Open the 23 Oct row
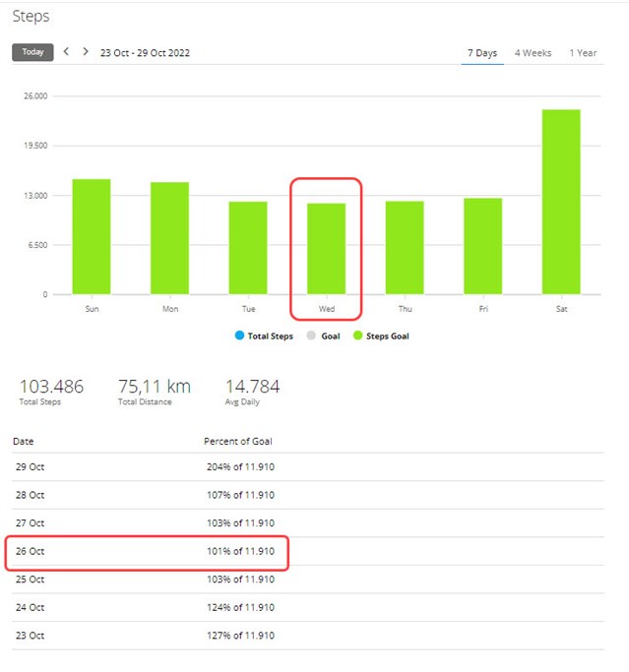The image size is (629, 672). click(x=308, y=636)
